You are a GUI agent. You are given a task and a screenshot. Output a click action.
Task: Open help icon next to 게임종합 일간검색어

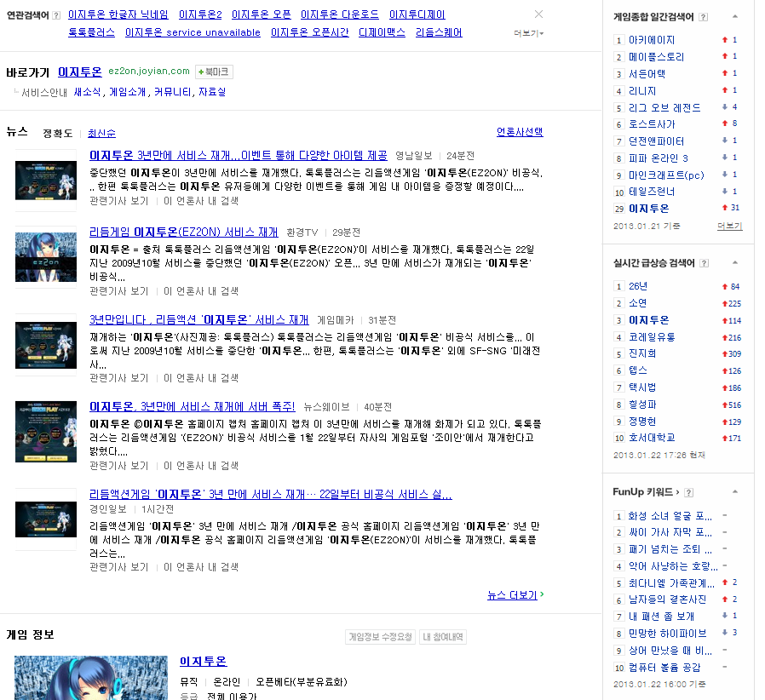[x=703, y=17]
